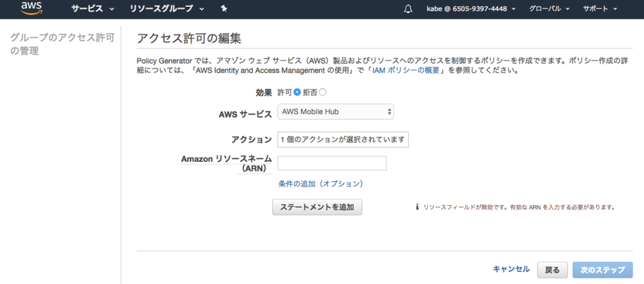Open the kabe account menu

coord(471,9)
